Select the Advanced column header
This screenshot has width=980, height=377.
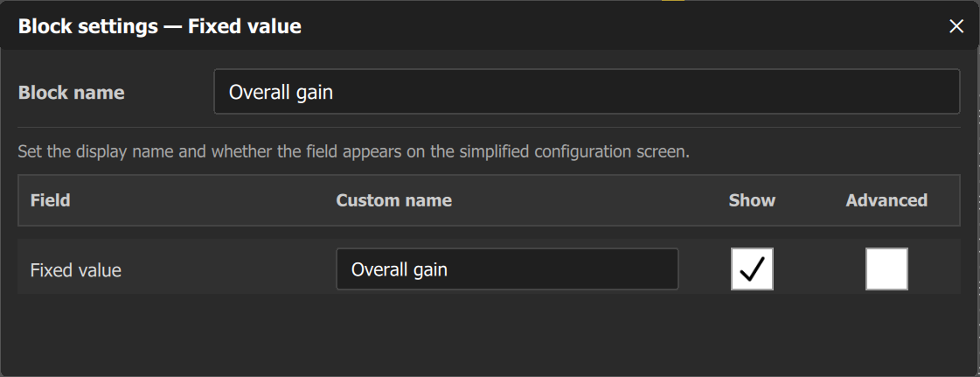click(x=886, y=200)
